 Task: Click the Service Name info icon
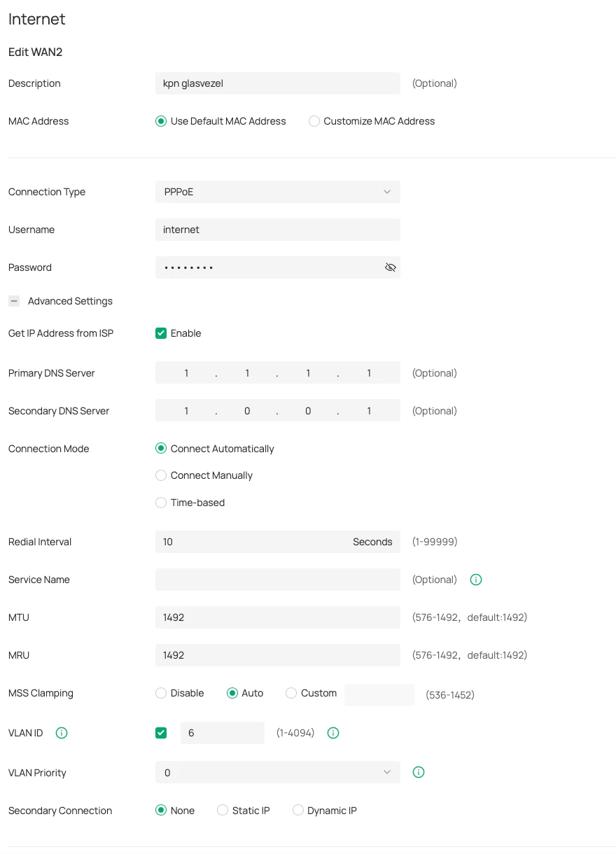coord(476,580)
